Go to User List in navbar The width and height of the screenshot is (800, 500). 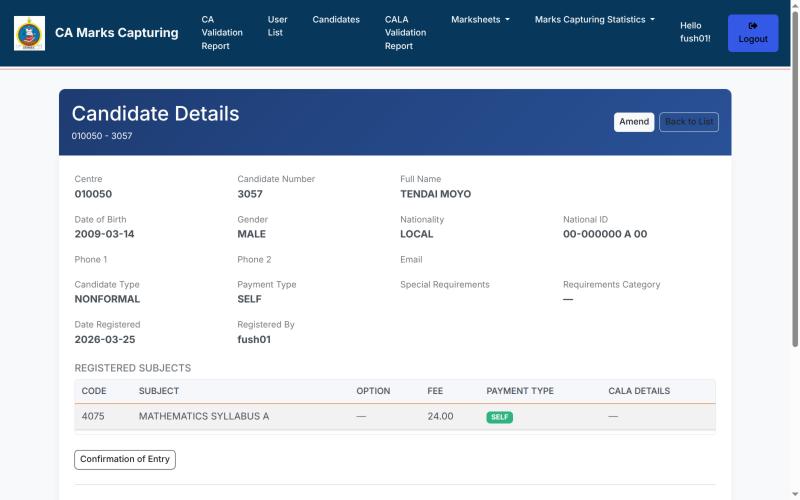tap(278, 26)
